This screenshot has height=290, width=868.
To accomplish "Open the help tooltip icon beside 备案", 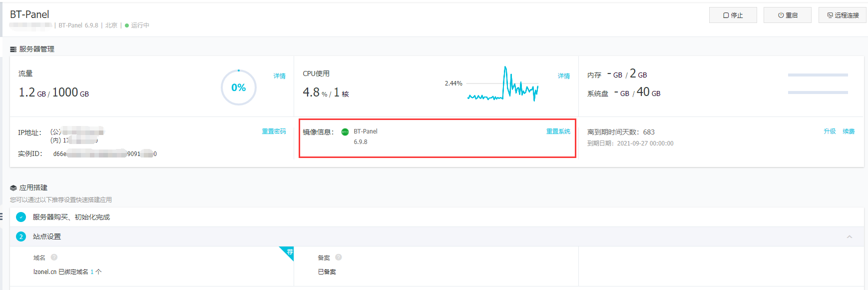I will coord(339,257).
